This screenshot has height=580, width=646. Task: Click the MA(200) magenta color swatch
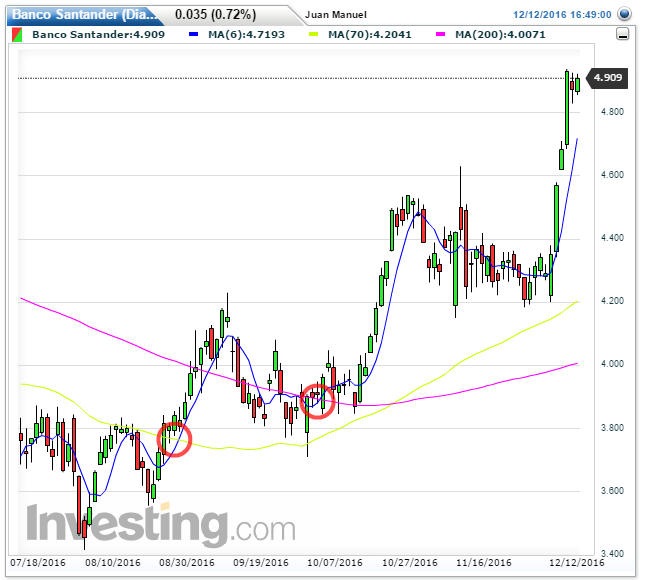pos(441,35)
